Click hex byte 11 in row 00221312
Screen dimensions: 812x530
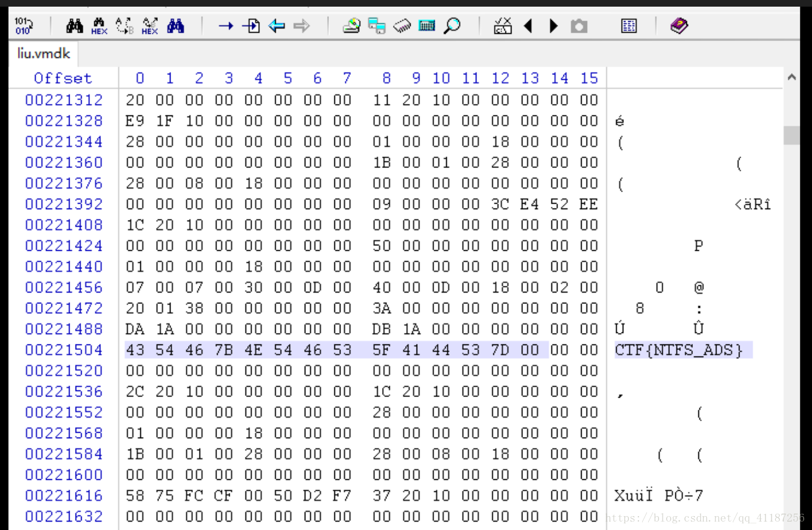[382, 100]
